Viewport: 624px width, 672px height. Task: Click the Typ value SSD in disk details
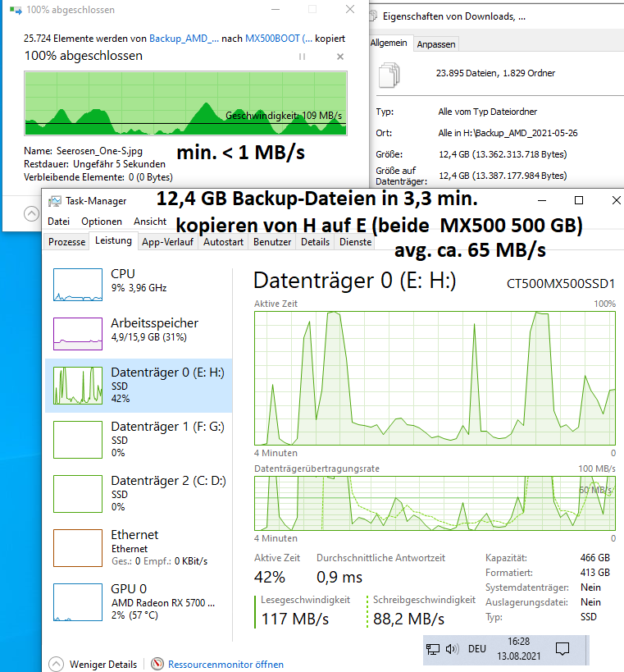[x=589, y=617]
